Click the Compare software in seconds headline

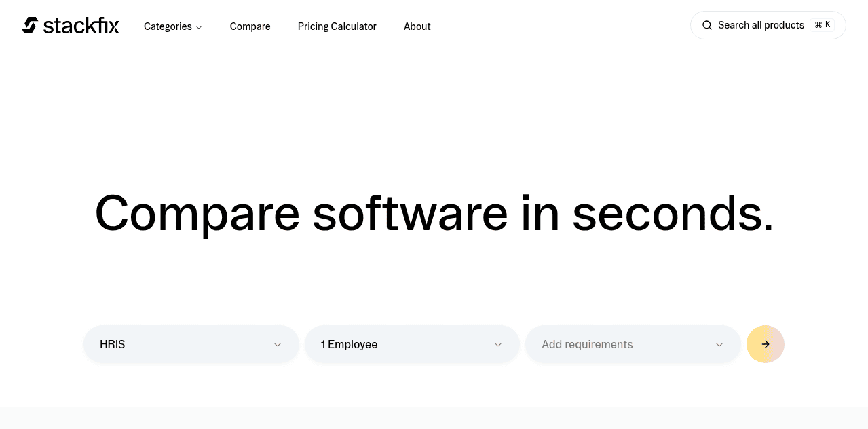click(434, 214)
